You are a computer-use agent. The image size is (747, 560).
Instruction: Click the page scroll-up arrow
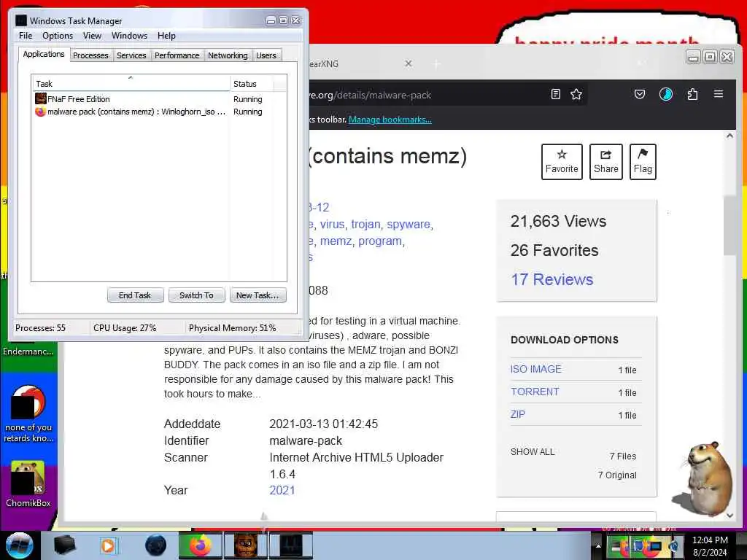tap(729, 136)
